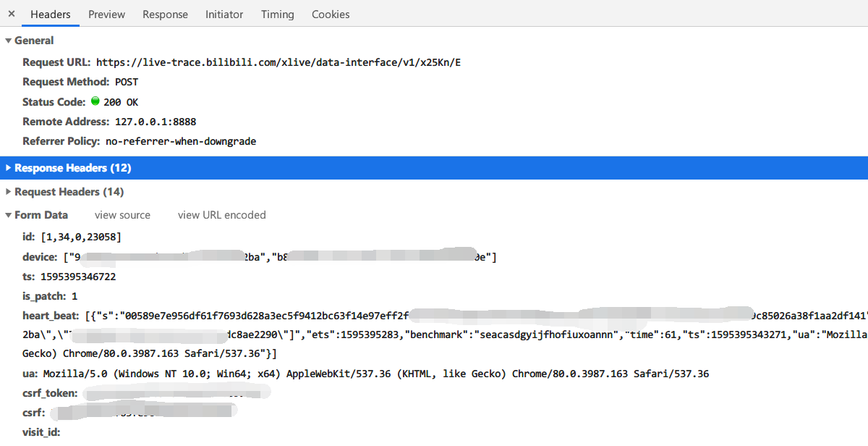This screenshot has width=868, height=446.
Task: Click the ts value 1595395346722
Action: (78, 277)
